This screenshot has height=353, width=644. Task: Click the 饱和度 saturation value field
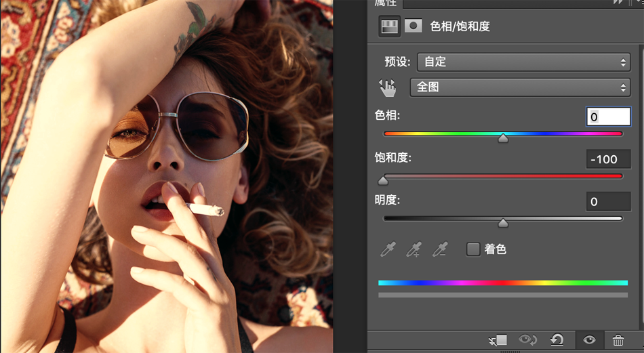click(x=608, y=159)
